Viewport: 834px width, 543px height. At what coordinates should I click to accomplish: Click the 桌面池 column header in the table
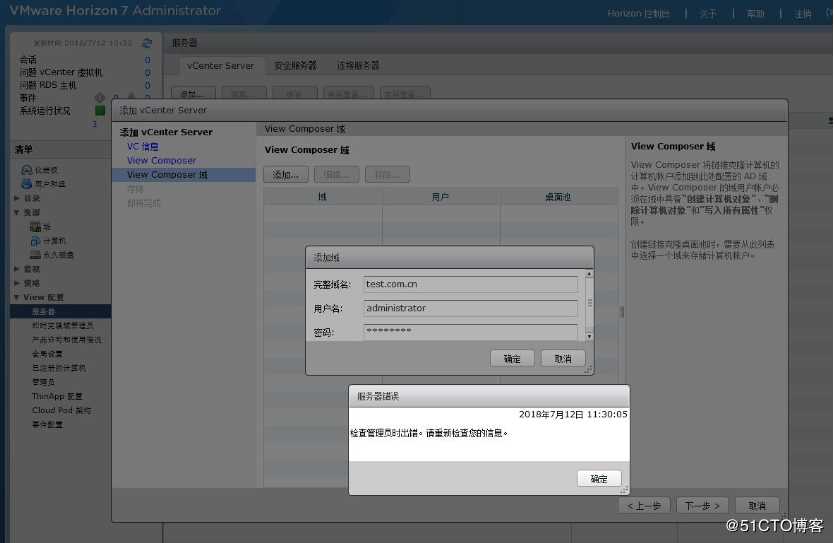pyautogui.click(x=558, y=197)
